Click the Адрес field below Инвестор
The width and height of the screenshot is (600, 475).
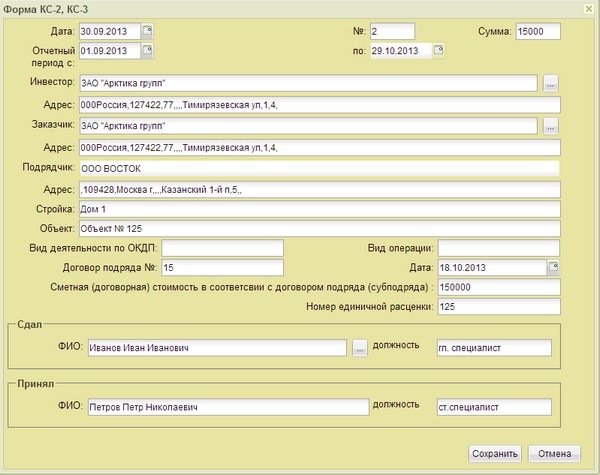(320, 105)
